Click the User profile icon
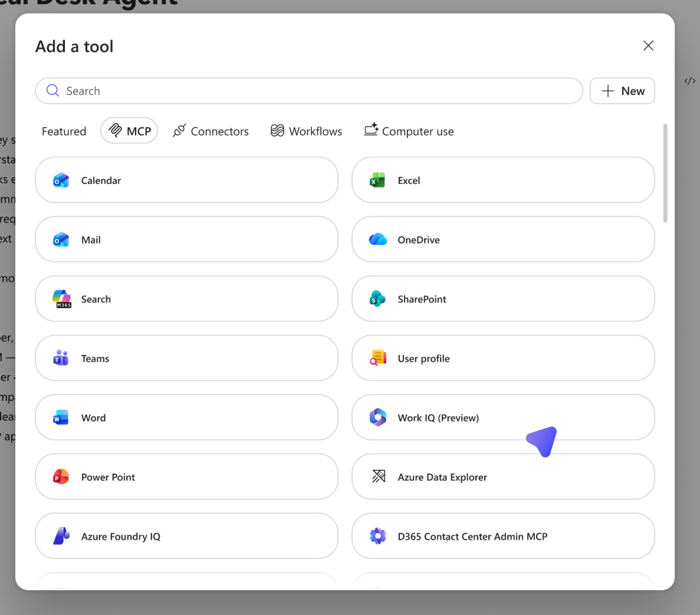This screenshot has width=700, height=615. (378, 358)
